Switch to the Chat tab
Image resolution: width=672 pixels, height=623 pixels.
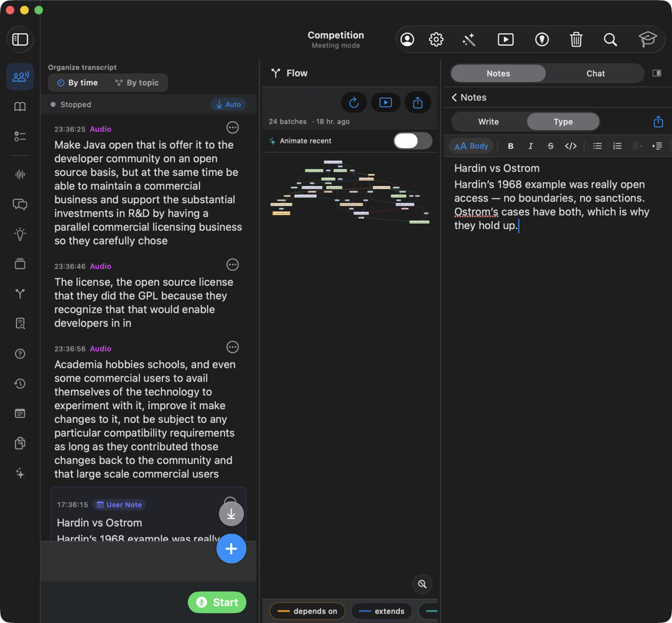(595, 73)
